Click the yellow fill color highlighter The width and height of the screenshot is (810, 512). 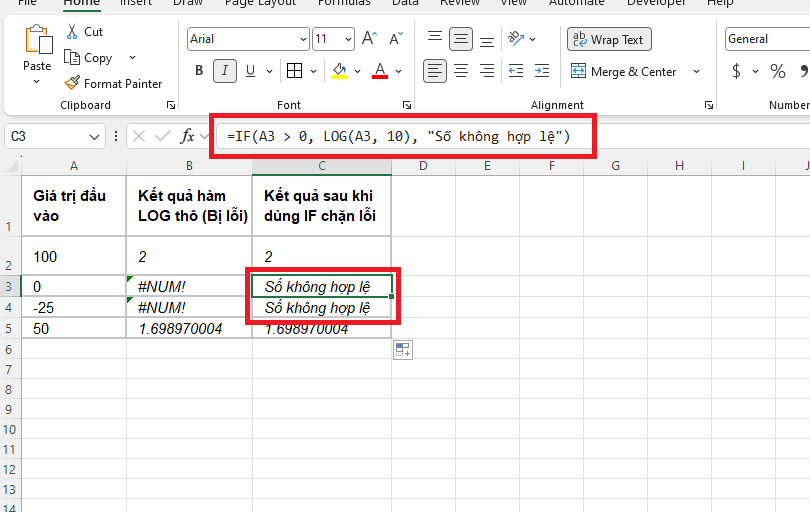coord(339,71)
